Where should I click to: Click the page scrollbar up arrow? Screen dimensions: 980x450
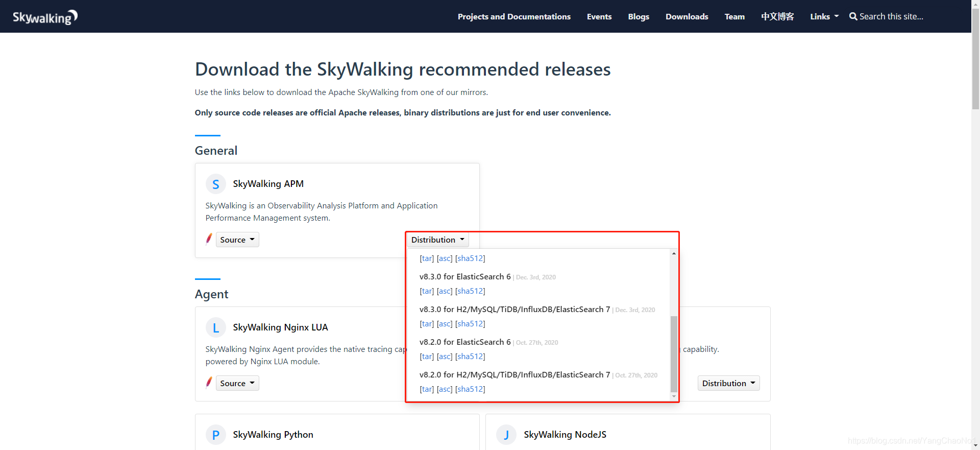[x=975, y=4]
